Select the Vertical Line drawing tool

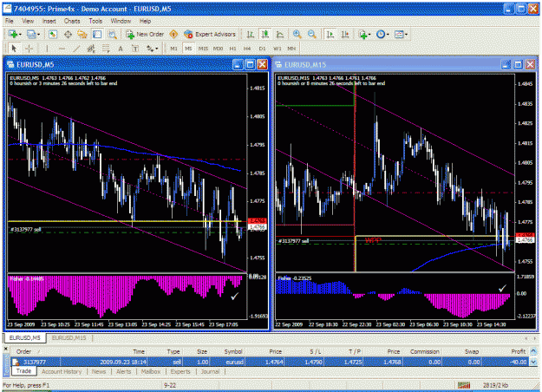tap(47, 49)
